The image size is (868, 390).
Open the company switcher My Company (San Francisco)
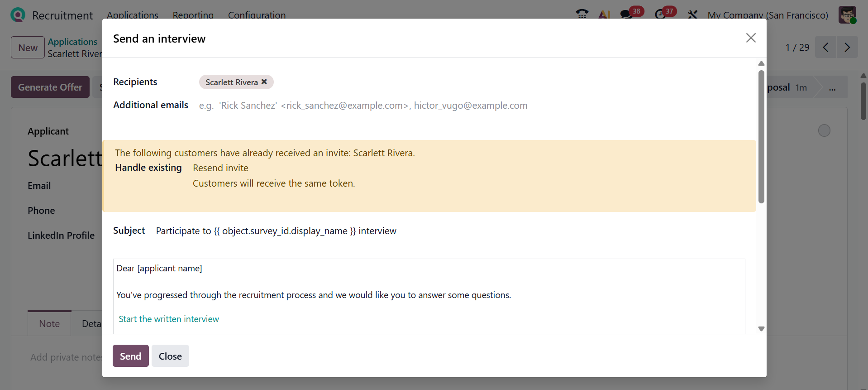768,15
